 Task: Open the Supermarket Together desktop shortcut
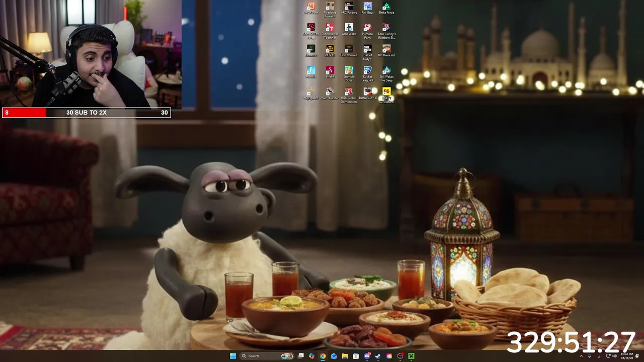coord(330,31)
